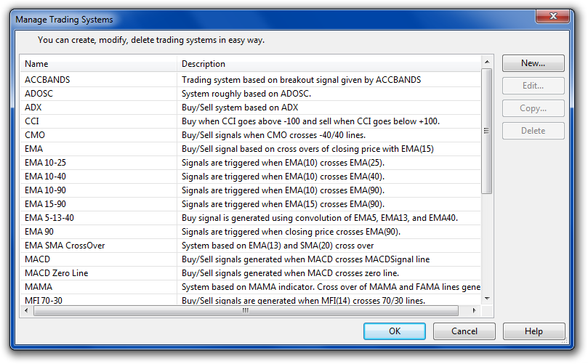The height and width of the screenshot is (364, 588).
Task: Click the vertical scrollbar down arrow
Action: (487, 299)
